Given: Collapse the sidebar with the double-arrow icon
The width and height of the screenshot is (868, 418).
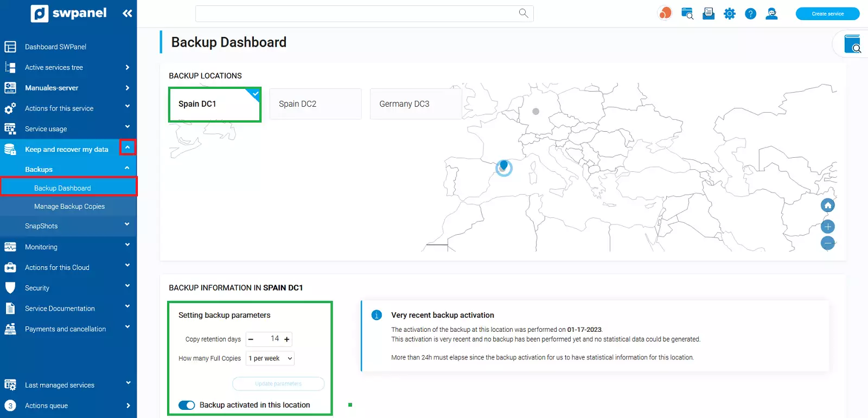Looking at the screenshot, I should (127, 14).
